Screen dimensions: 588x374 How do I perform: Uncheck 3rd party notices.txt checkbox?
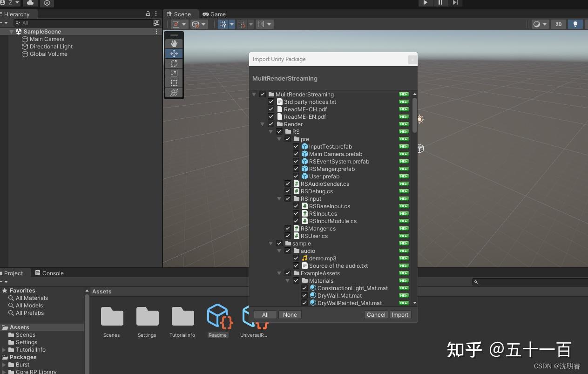click(x=271, y=102)
